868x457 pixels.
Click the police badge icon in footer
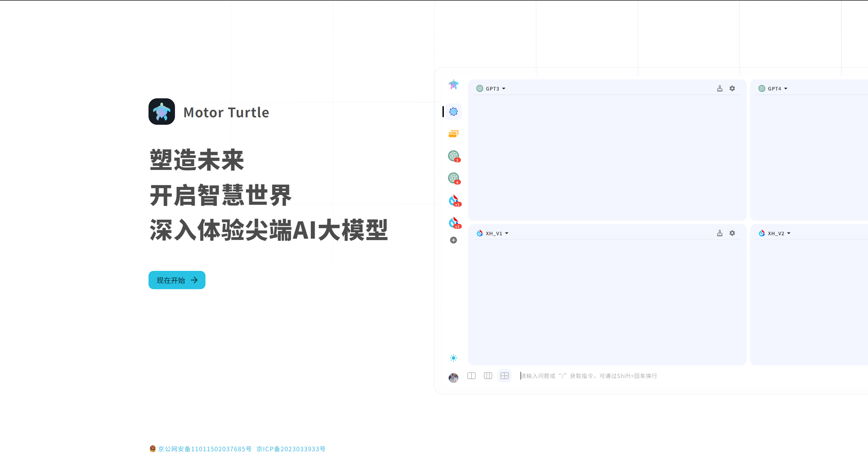tap(153, 449)
